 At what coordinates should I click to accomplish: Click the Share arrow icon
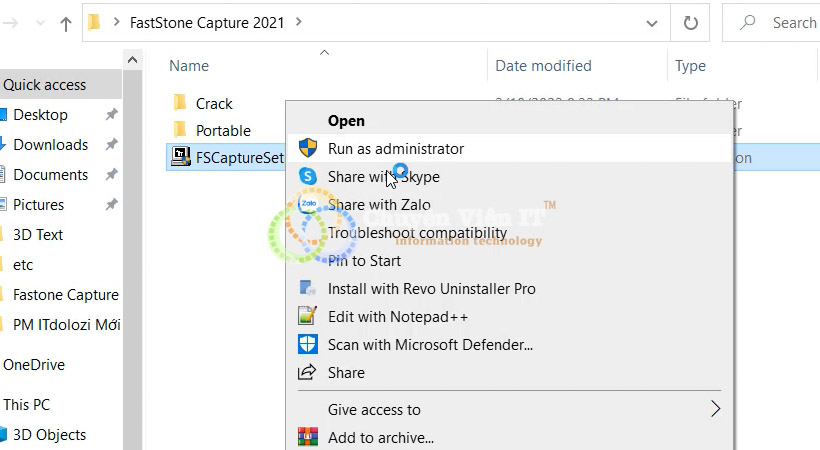pyautogui.click(x=308, y=372)
